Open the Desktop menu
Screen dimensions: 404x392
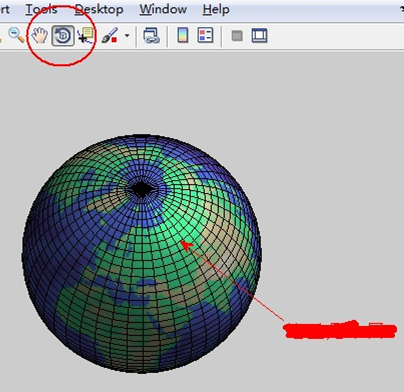(99, 9)
